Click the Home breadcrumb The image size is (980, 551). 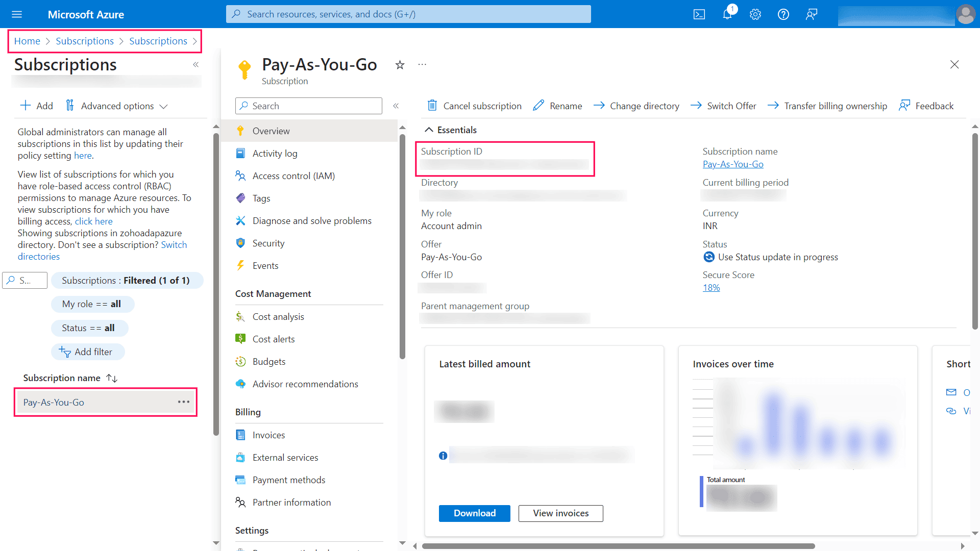27,41
